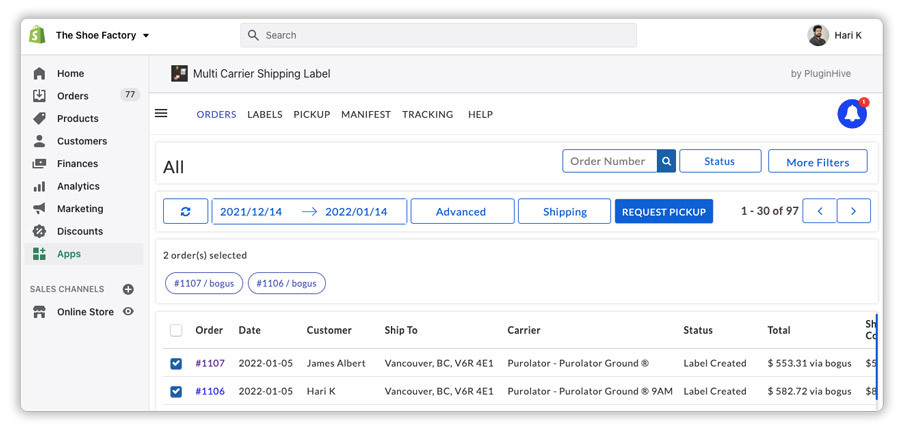
Task: Click the REQUEST PICKUP button
Action: [664, 211]
